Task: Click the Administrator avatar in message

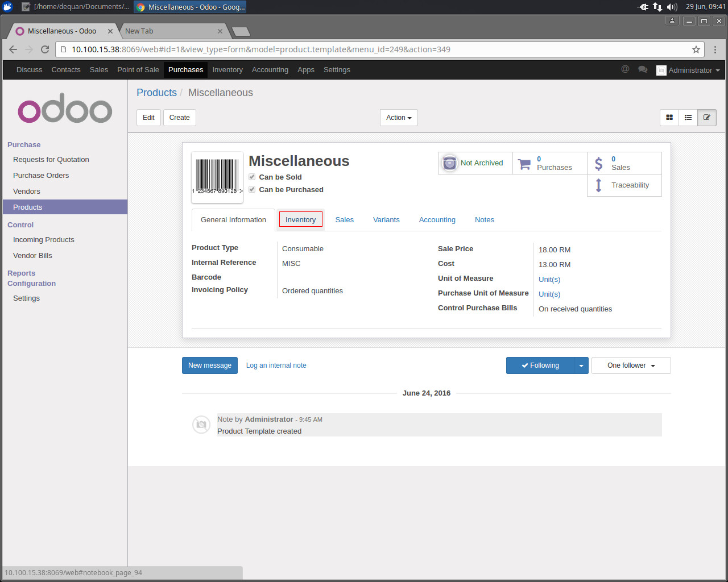Action: [x=201, y=425]
